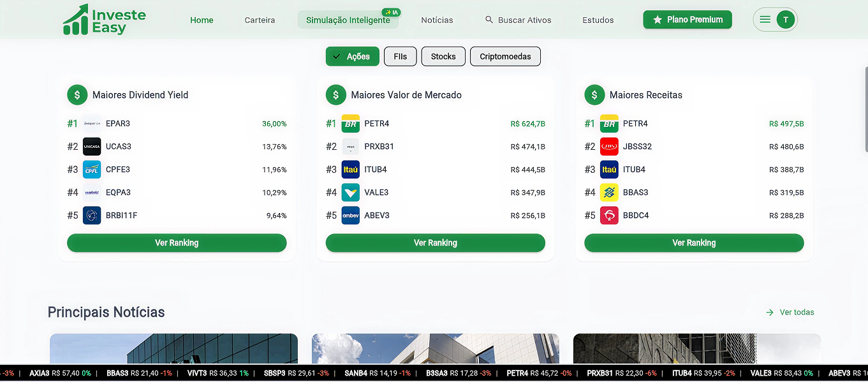Image resolution: width=868 pixels, height=382 pixels.
Task: Click the ABEV3 Ambev logo
Action: pyautogui.click(x=351, y=216)
